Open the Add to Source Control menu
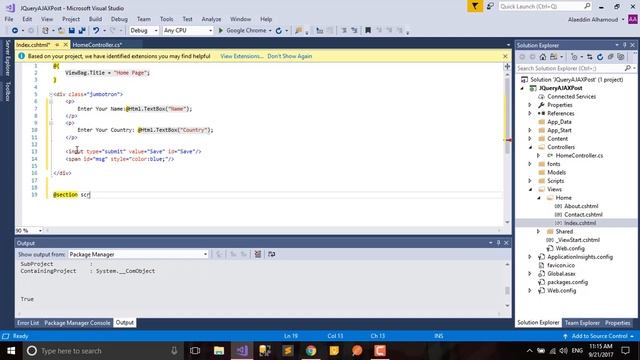 pos(599,336)
